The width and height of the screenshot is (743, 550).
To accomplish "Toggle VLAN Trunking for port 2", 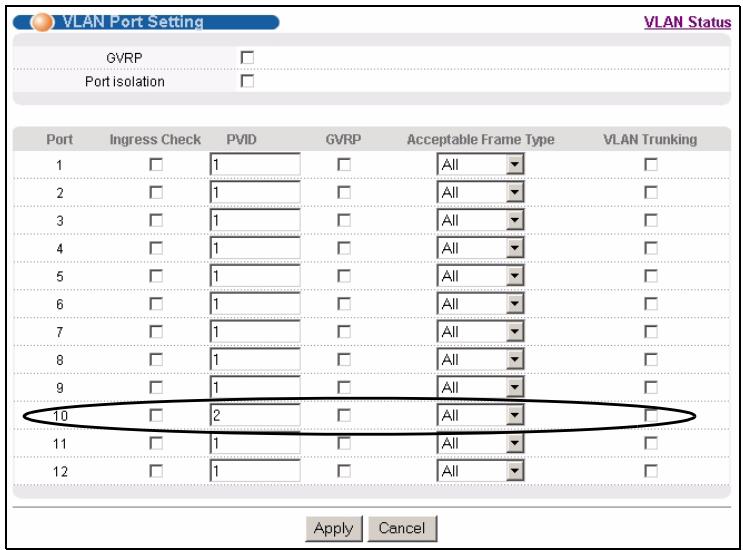I will 651,192.
